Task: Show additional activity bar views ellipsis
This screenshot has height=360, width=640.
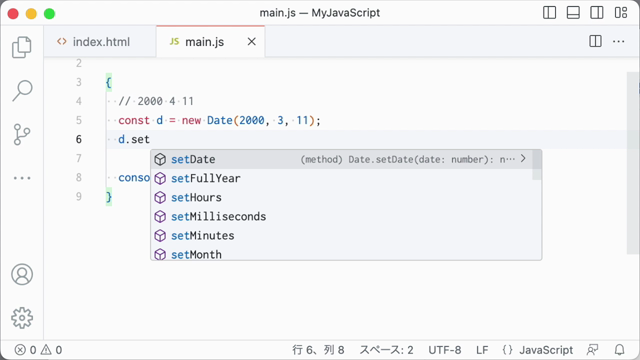Action: pos(22,178)
